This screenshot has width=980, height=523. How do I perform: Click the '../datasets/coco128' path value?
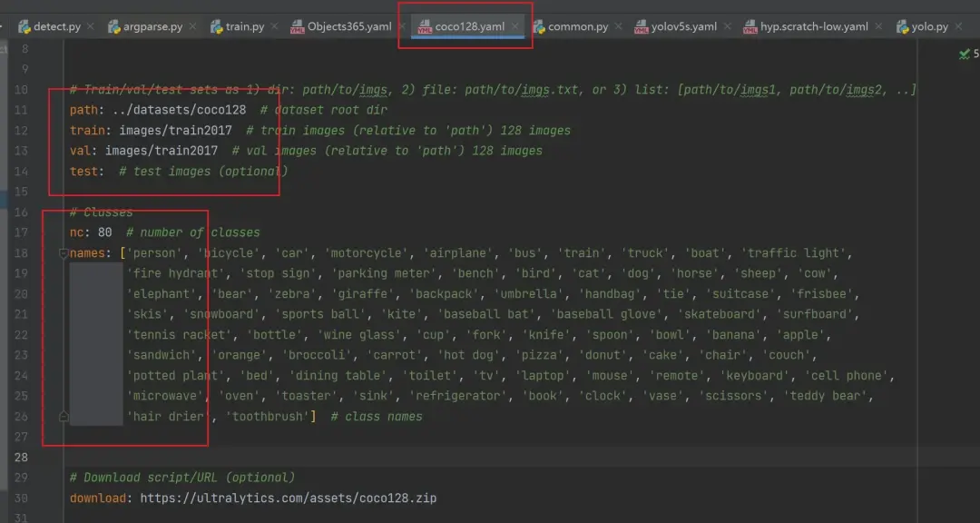point(179,110)
